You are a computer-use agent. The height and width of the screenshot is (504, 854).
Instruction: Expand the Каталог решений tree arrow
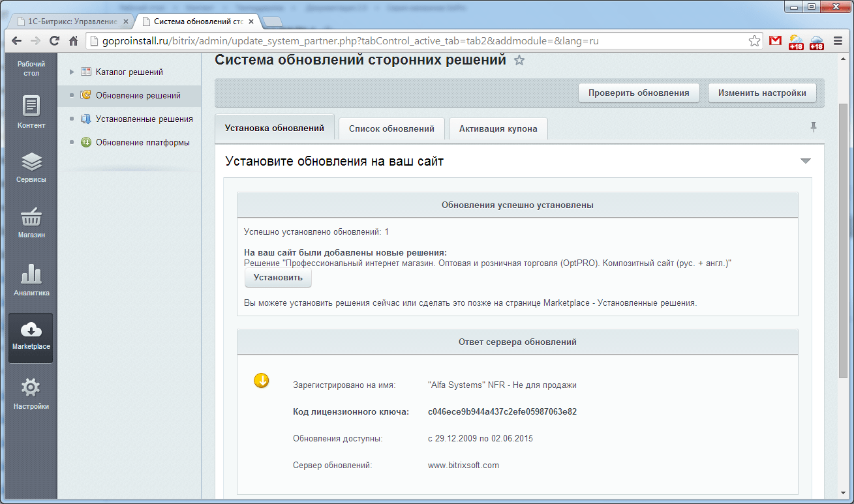72,72
